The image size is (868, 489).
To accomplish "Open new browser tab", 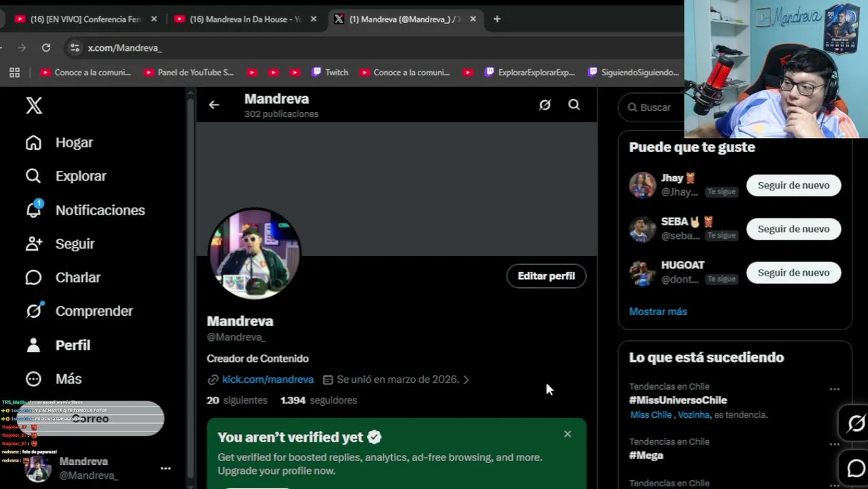I will point(497,19).
